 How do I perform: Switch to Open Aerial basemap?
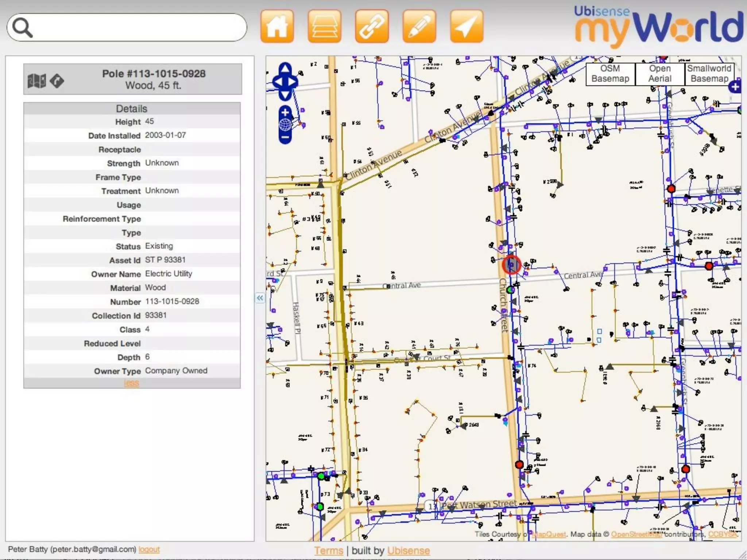[x=659, y=74]
